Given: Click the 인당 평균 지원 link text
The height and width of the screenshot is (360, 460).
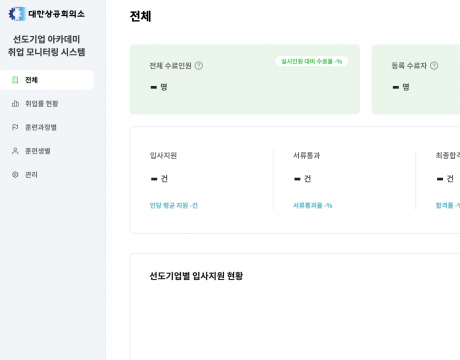Looking at the screenshot, I should (x=174, y=205).
